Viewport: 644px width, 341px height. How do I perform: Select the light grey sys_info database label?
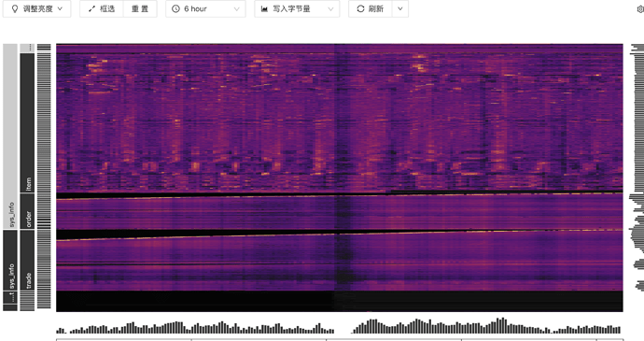10,136
